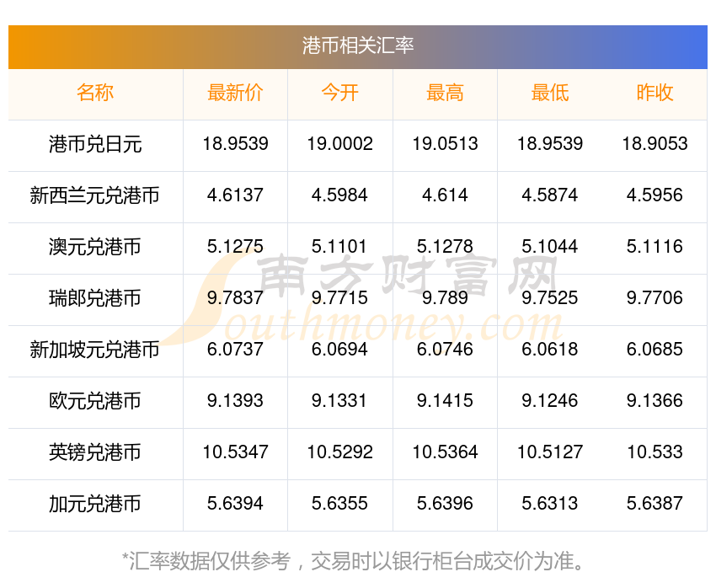Click the 9.1393 latest price value
Image resolution: width=716 pixels, height=588 pixels.
tap(235, 400)
